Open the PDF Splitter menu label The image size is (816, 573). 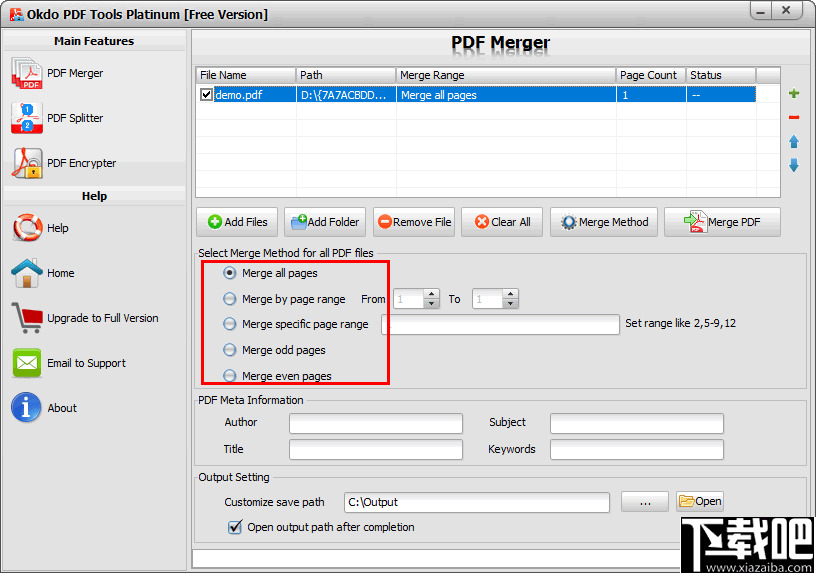(75, 118)
